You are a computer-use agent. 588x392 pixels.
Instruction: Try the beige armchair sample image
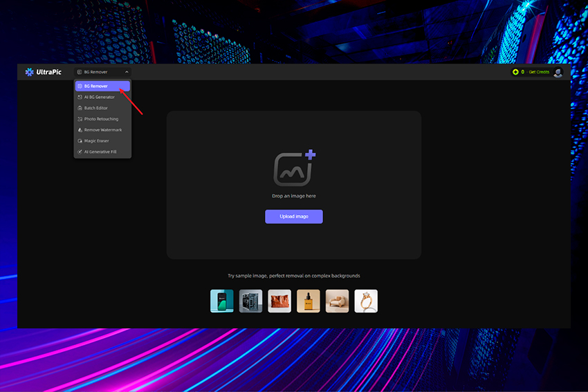tap(337, 301)
